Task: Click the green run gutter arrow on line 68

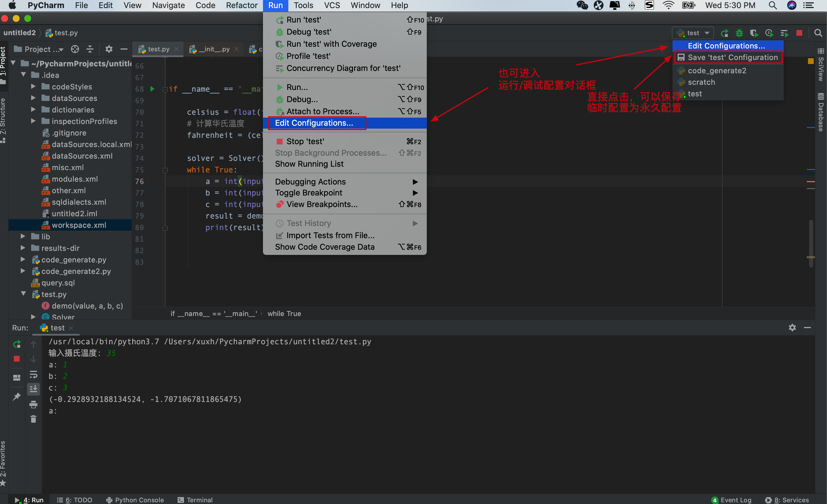Action: [152, 89]
